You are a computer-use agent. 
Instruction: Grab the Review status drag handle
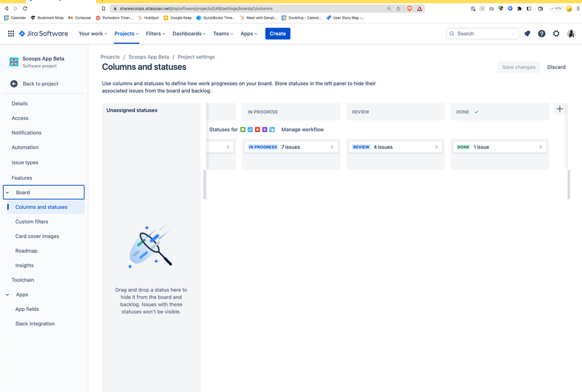pyautogui.click(x=436, y=147)
